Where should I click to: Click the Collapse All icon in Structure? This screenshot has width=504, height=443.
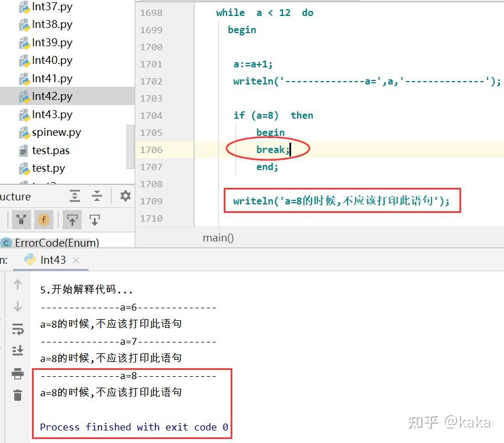96,195
